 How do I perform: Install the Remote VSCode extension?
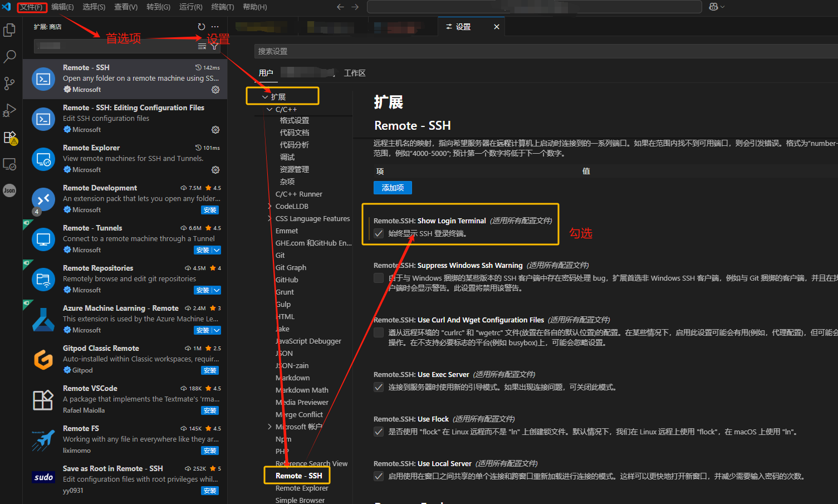210,410
